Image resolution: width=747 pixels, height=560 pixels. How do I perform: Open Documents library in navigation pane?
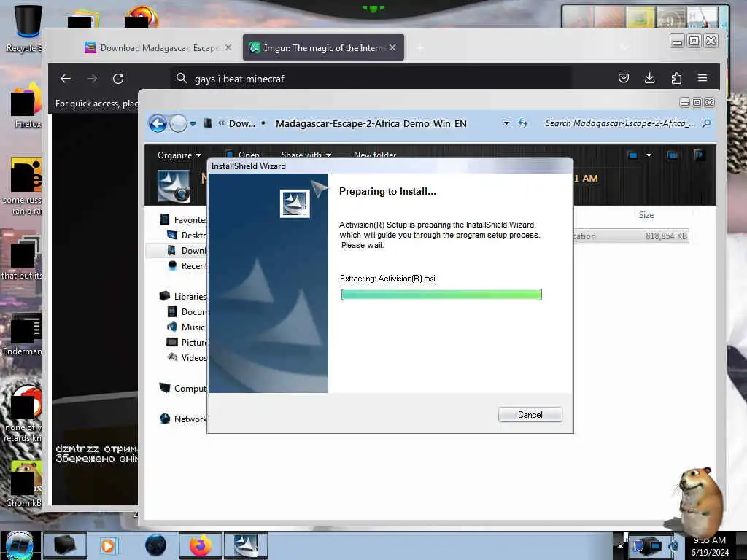pyautogui.click(x=187, y=311)
